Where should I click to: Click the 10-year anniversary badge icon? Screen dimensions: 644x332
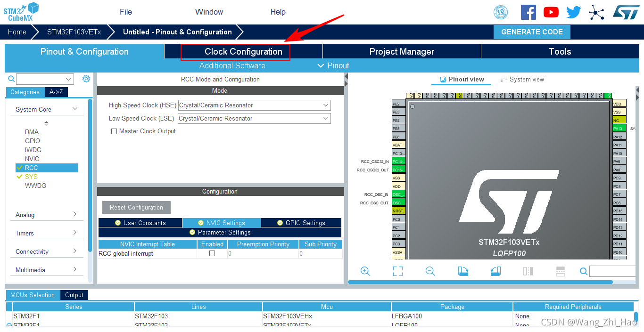[x=501, y=12]
